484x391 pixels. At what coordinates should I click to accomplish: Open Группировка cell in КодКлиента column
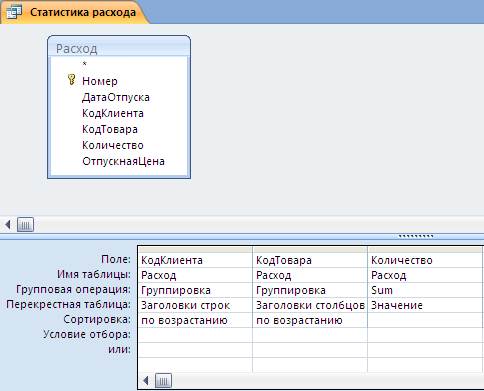pos(195,290)
